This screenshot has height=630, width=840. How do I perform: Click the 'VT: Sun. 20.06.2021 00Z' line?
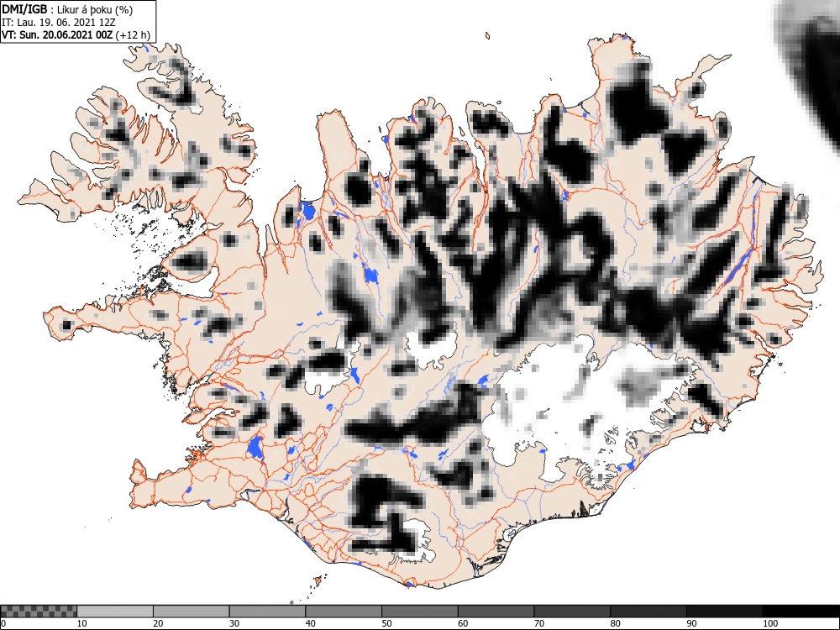(57, 34)
